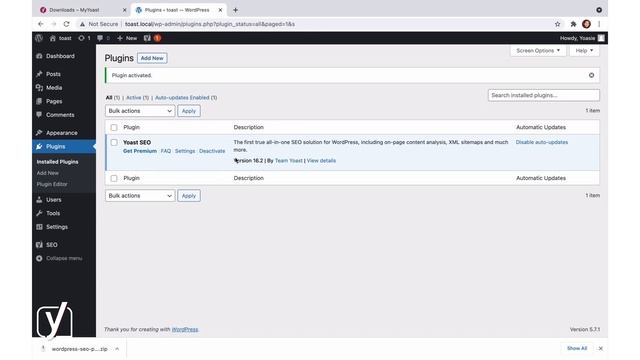Open the updates indicator in admin bar
This screenshot has width=640, height=360.
(x=84, y=38)
